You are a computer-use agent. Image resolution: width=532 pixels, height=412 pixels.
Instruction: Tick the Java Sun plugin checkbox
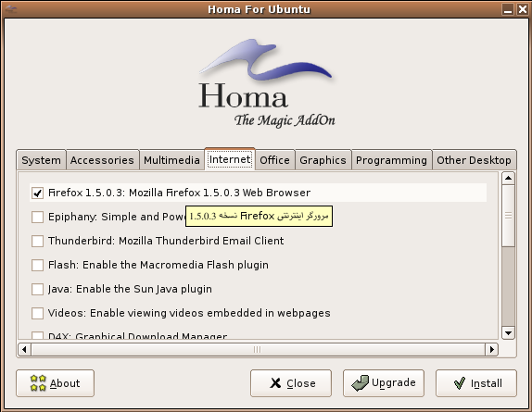(37, 290)
